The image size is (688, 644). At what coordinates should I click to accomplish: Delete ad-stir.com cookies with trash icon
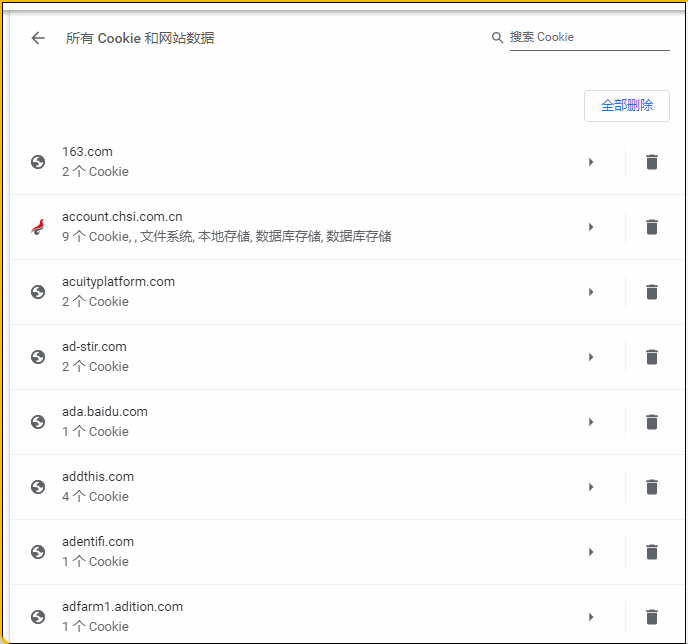click(x=652, y=357)
